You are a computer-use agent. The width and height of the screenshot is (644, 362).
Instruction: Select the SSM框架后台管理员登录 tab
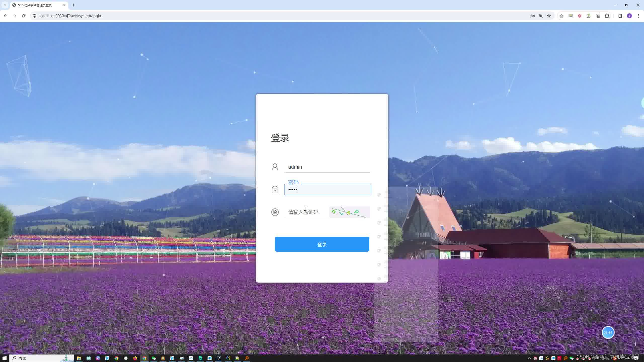pos(35,5)
